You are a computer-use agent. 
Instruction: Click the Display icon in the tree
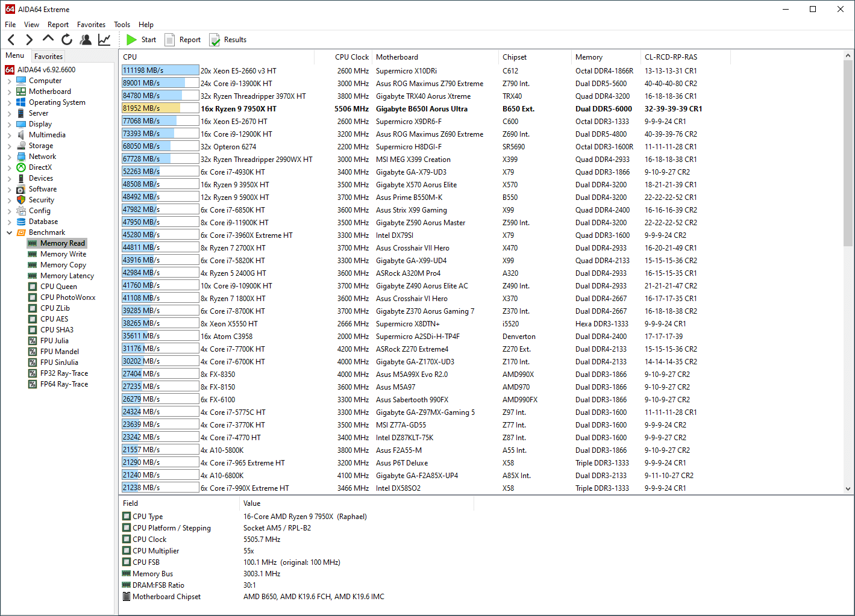[22, 124]
